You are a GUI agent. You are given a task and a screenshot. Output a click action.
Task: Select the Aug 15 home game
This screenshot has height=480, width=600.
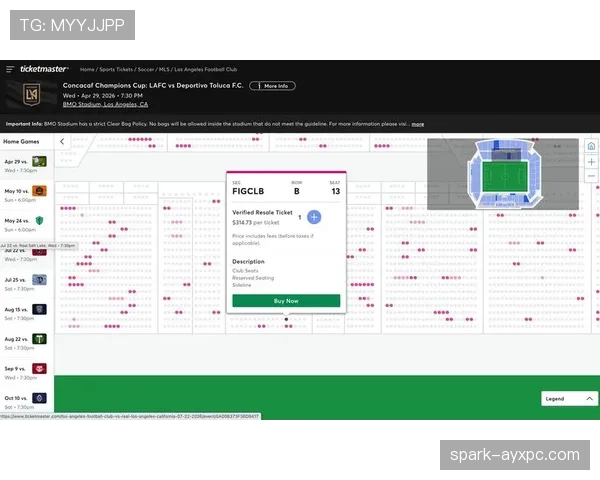26,313
